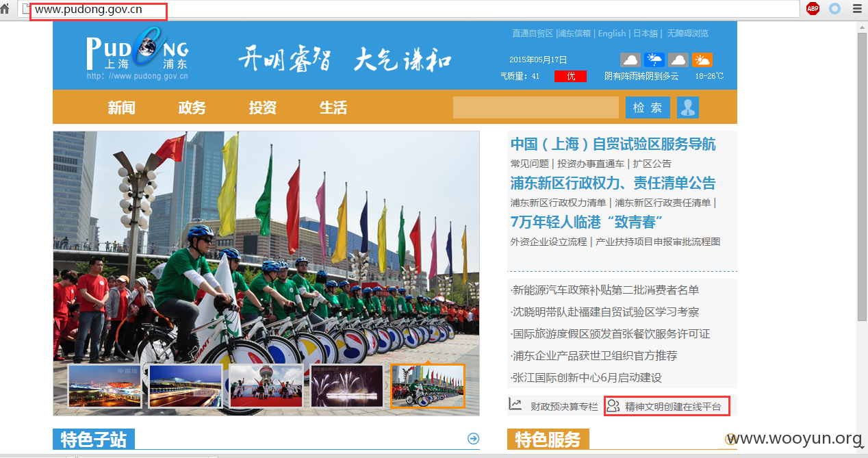868x458 pixels.
Task: Open the 浦东新区行政责任清单 link
Action: tap(663, 203)
